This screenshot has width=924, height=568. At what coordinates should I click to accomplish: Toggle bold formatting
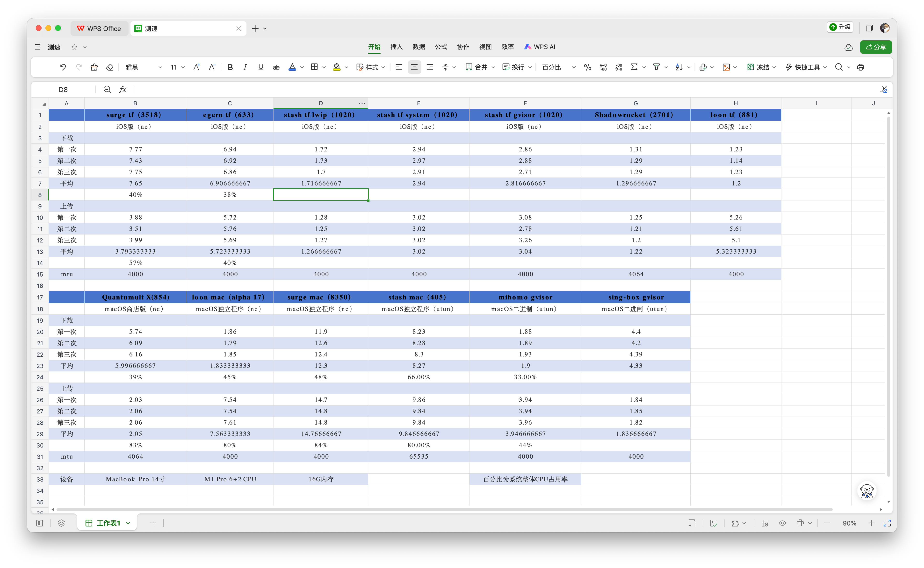pos(230,67)
